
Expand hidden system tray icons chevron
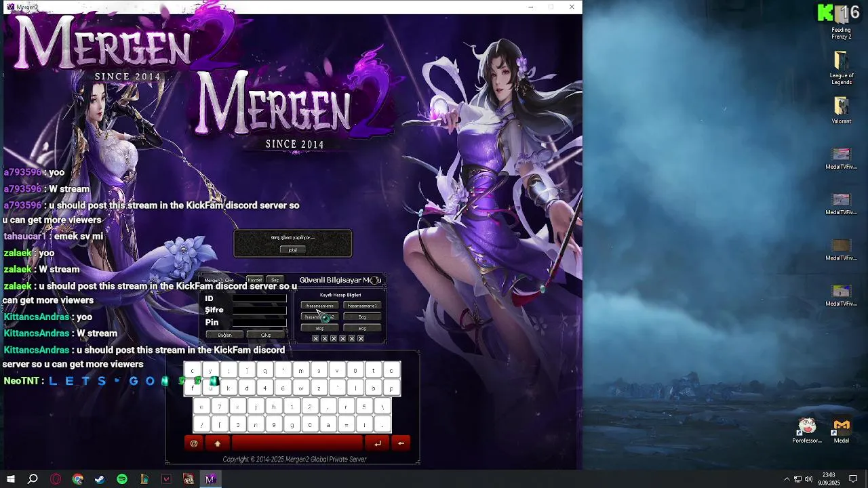pyautogui.click(x=787, y=479)
